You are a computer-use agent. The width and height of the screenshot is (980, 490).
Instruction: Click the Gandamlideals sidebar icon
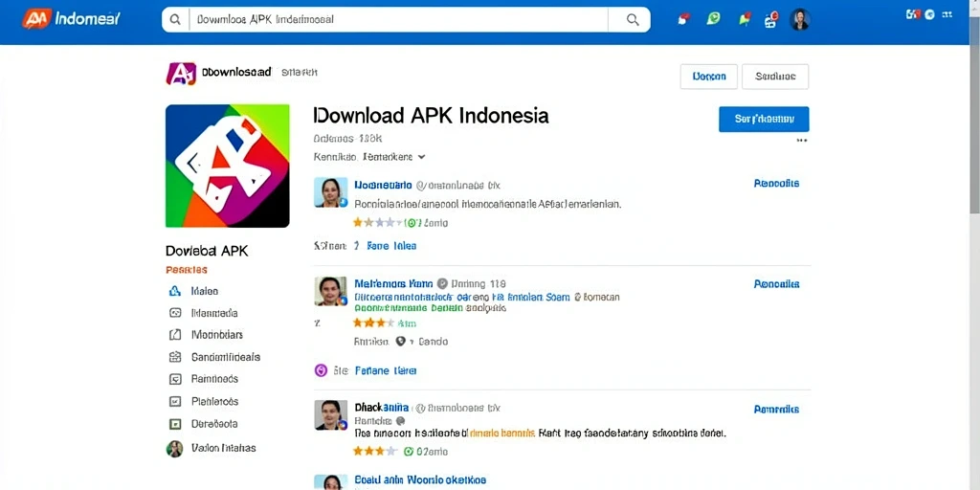point(175,358)
